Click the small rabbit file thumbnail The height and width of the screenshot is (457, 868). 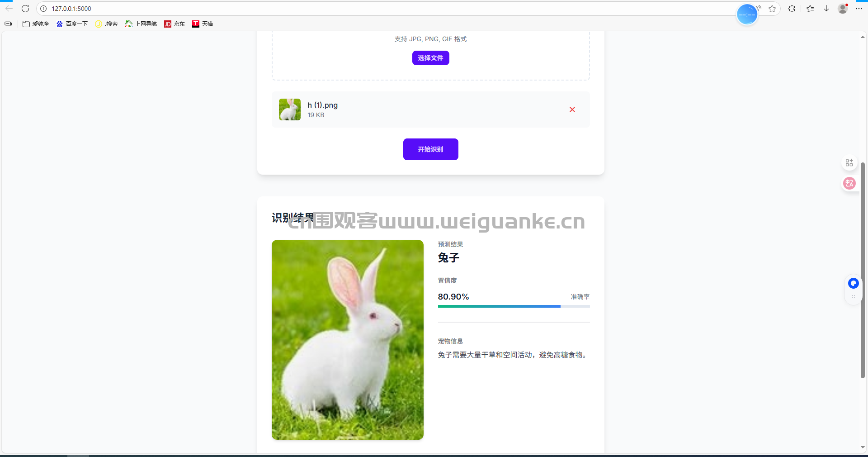point(290,109)
